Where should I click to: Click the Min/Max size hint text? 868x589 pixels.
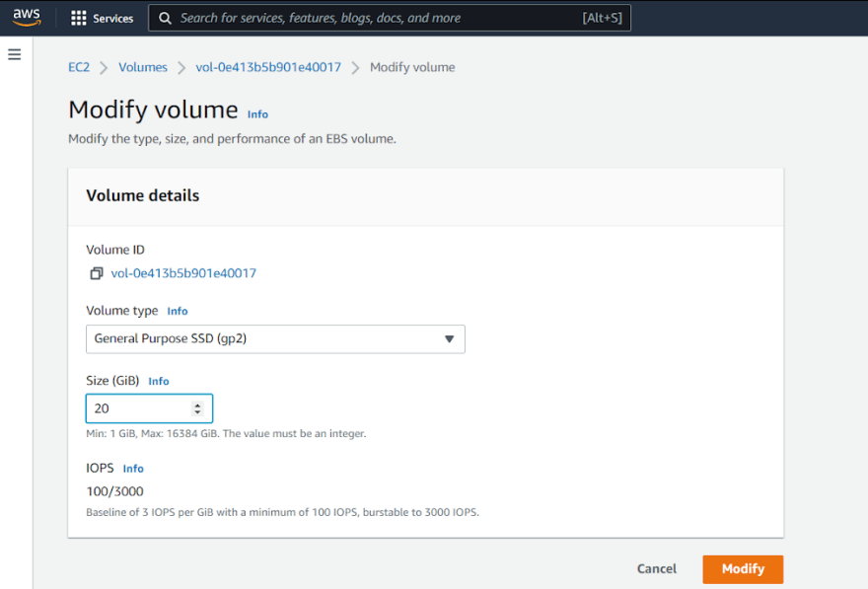coord(226,433)
